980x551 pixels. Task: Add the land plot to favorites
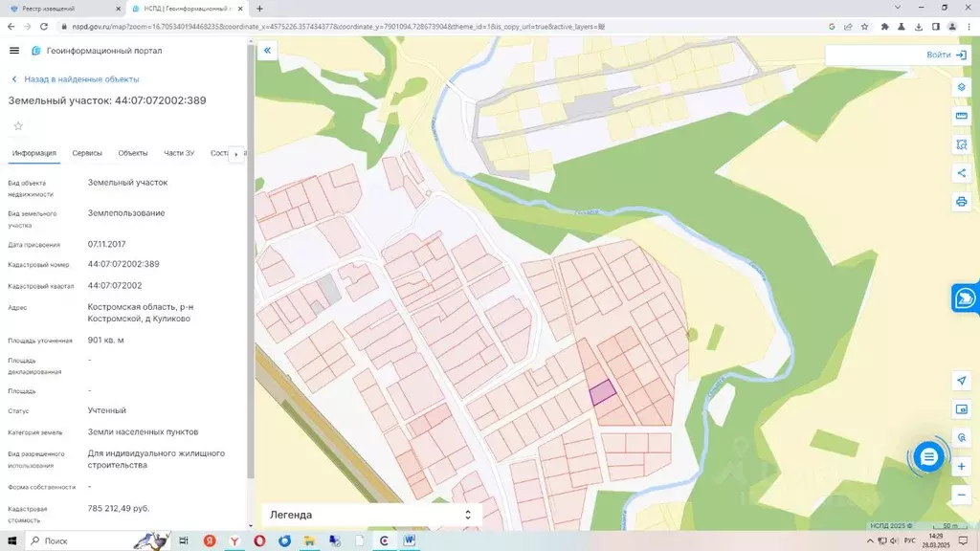point(17,126)
